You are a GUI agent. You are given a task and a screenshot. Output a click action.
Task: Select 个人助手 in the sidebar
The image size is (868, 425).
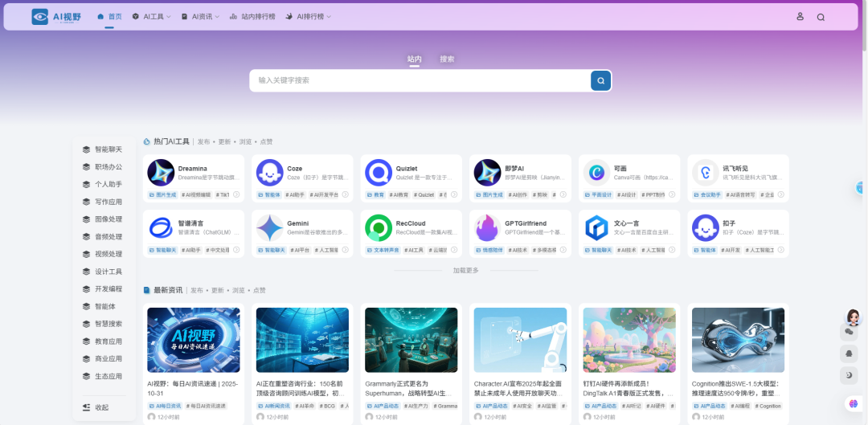click(102, 184)
